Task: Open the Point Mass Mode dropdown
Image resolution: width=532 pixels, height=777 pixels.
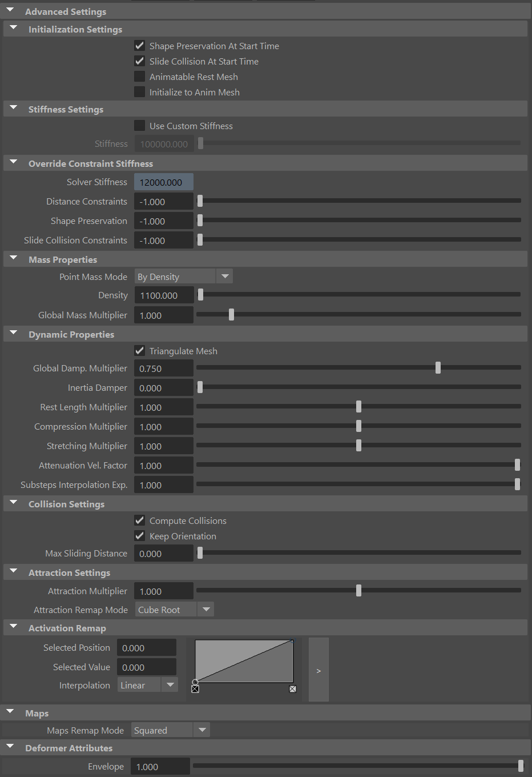Action: tap(224, 276)
